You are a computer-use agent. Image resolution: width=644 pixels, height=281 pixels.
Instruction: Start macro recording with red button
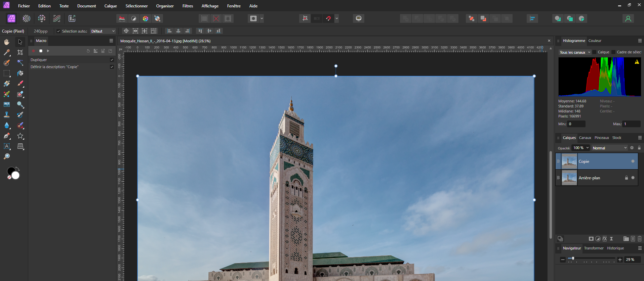click(34, 51)
